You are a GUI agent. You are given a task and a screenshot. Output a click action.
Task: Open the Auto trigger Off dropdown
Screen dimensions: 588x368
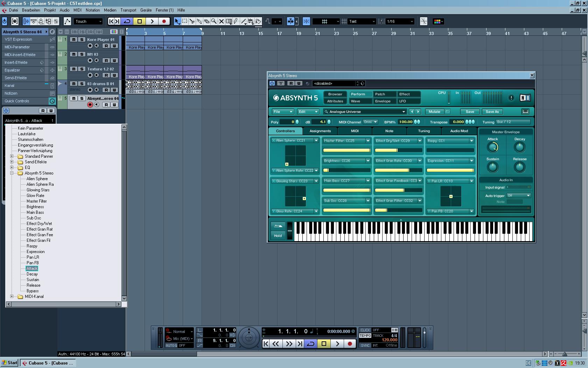click(519, 196)
